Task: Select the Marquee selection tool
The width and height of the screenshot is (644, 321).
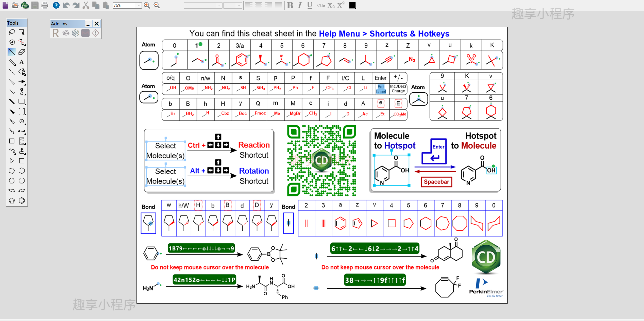Action: (22, 32)
